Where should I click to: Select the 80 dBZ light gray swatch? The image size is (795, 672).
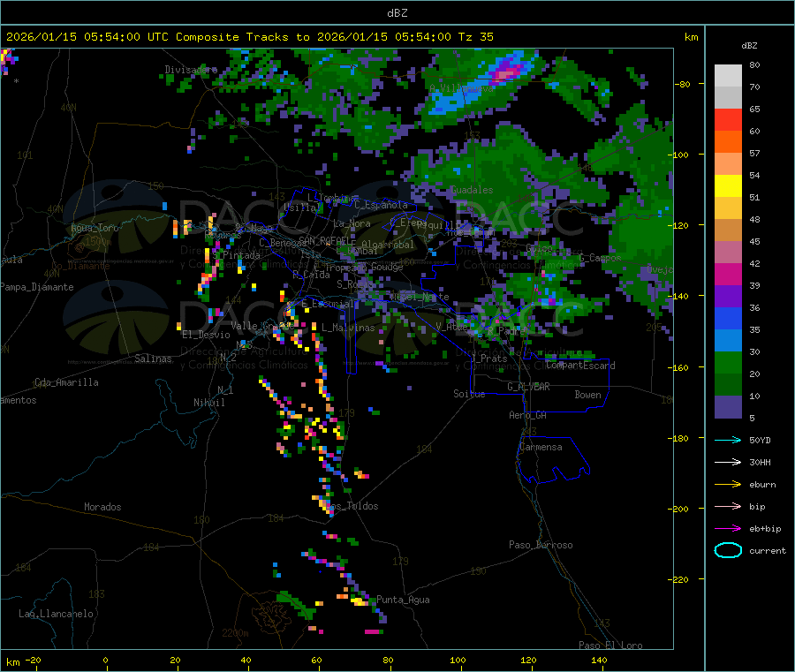coord(728,76)
